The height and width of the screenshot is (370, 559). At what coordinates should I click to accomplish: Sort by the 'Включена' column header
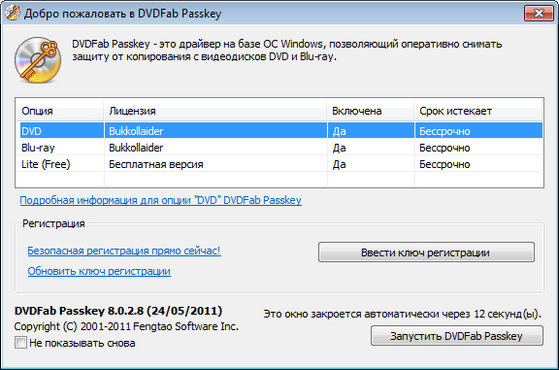point(370,111)
